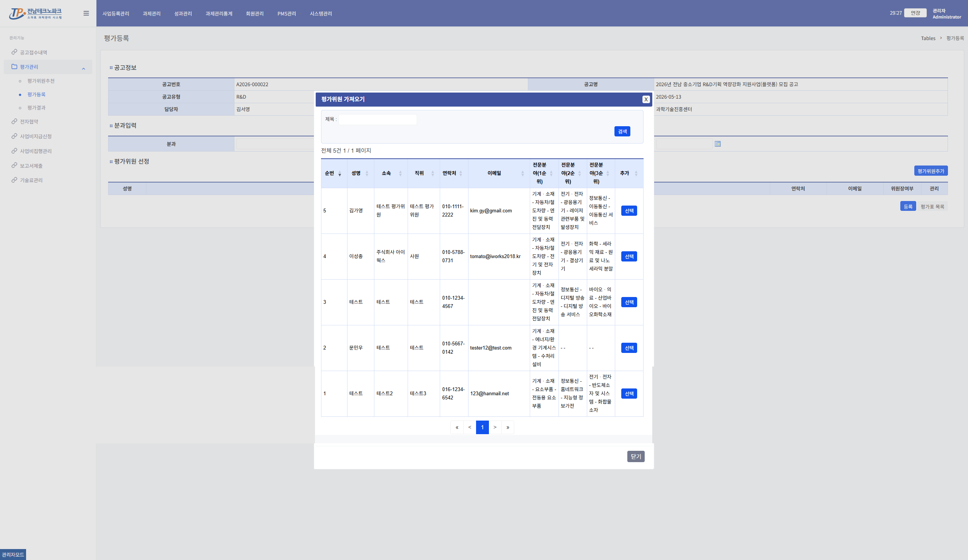Toggle the hamburger sidebar menu icon

coord(86,13)
